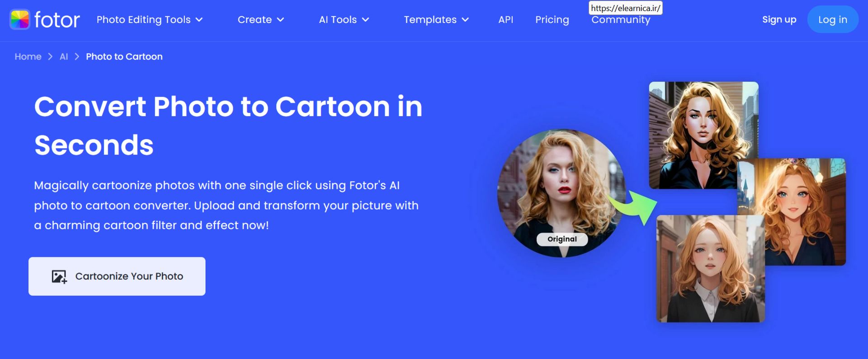
Task: Open the anime-style portrait with white collar
Action: pyautogui.click(x=711, y=269)
